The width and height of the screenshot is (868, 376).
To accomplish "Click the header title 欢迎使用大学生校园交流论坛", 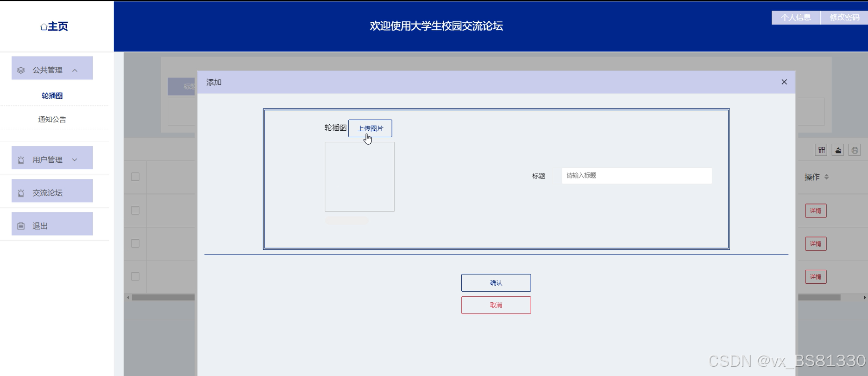I will click(436, 26).
